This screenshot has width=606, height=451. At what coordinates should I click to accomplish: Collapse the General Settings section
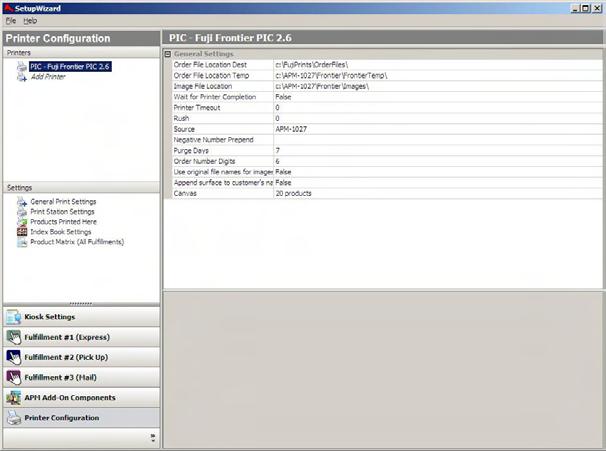(x=168, y=54)
